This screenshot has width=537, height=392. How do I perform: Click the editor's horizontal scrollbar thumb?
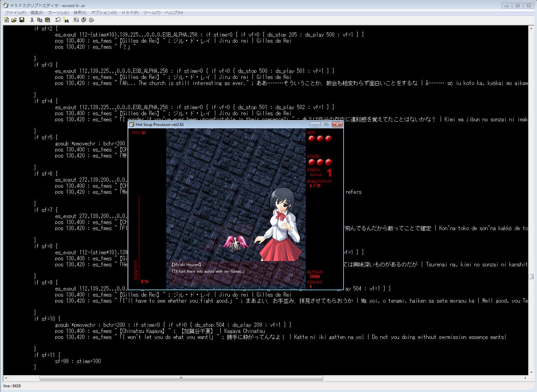click(181, 378)
